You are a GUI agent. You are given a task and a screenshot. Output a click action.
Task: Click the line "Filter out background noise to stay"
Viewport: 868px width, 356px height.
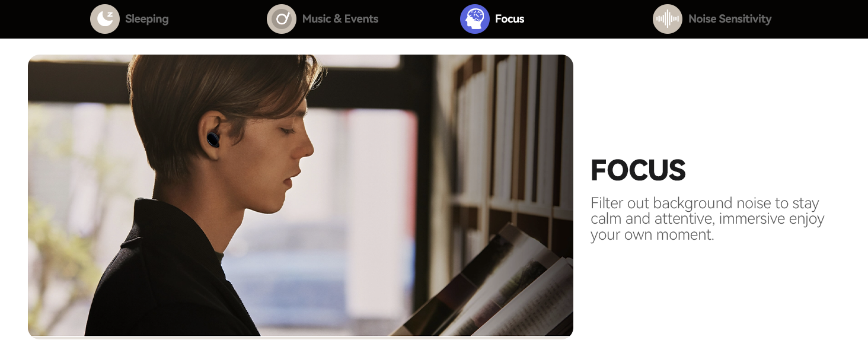click(x=705, y=204)
